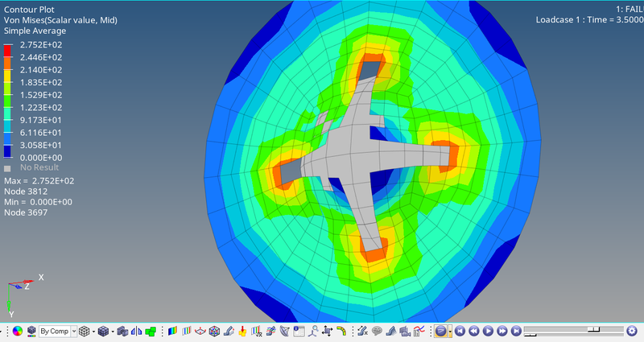644x342 pixels.
Task: Click the stepped ramp icon left of camera
Action: [390, 331]
